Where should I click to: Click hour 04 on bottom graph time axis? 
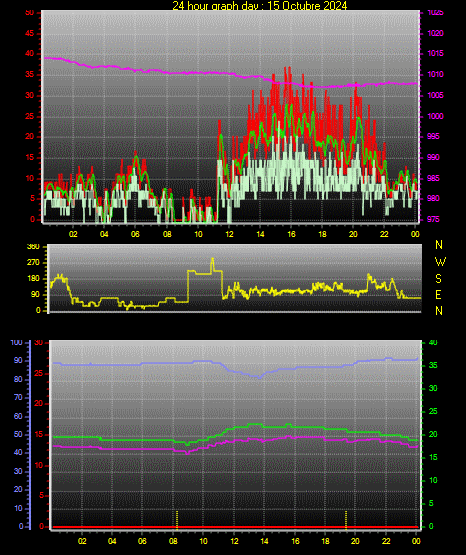pos(112,541)
